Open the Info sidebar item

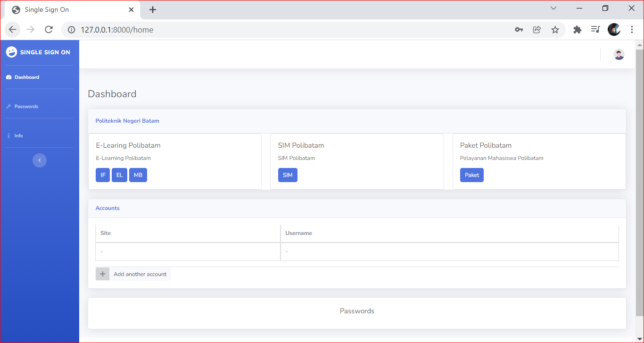[40, 135]
